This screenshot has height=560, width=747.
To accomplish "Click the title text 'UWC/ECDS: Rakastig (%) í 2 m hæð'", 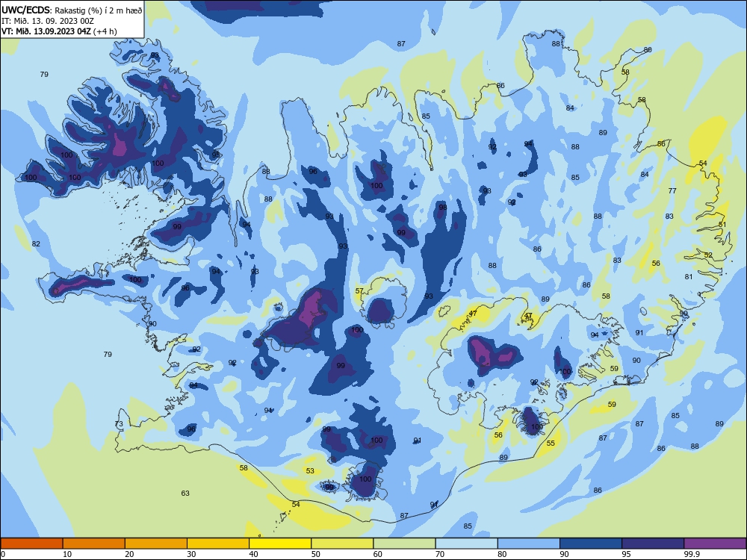I will point(72,10).
